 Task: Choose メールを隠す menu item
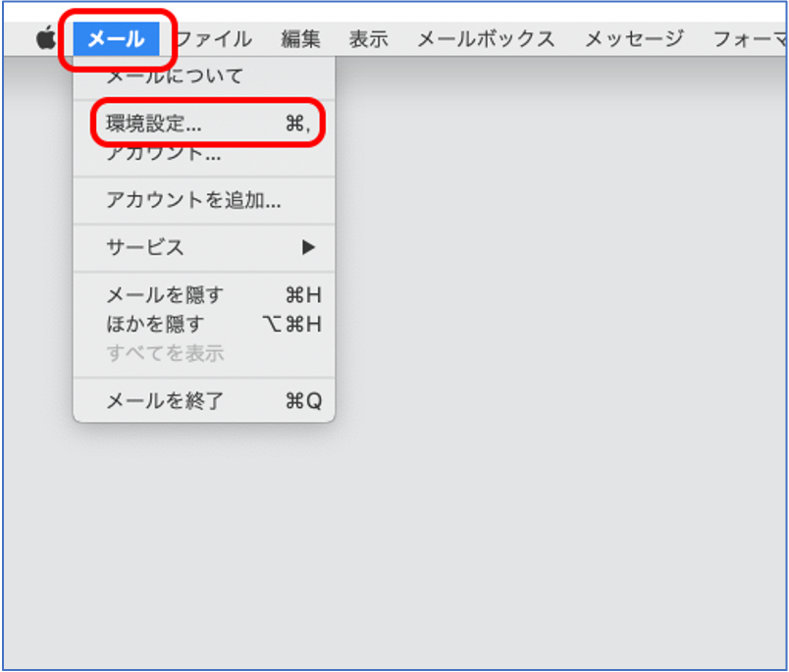(x=204, y=294)
